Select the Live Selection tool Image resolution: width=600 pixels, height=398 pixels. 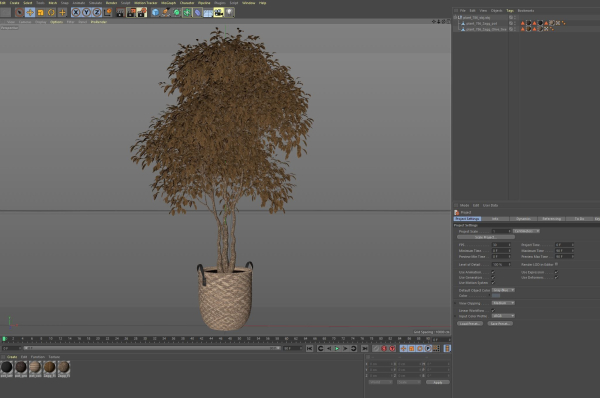click(x=19, y=13)
